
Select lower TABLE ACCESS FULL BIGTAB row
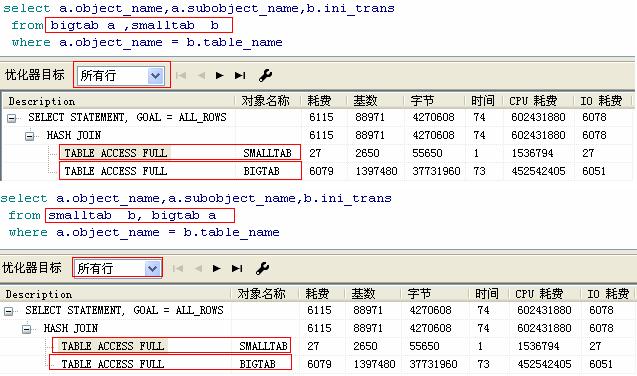tap(318, 364)
